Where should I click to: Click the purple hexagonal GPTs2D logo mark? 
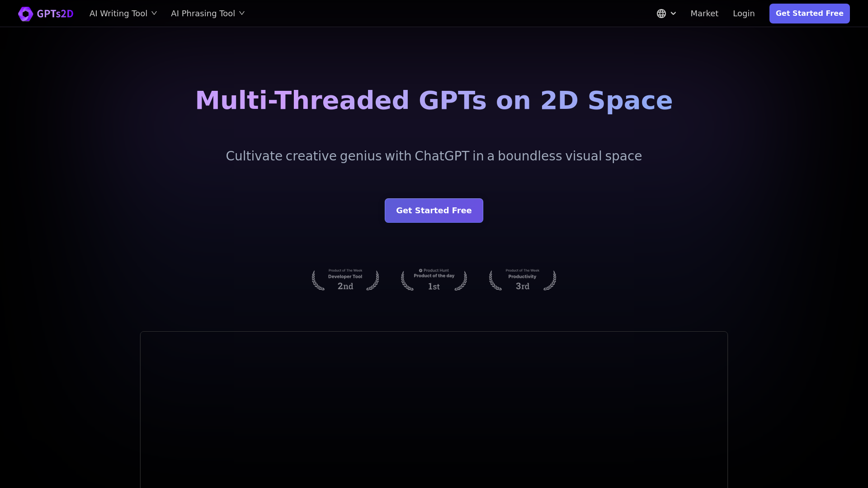pos(26,14)
